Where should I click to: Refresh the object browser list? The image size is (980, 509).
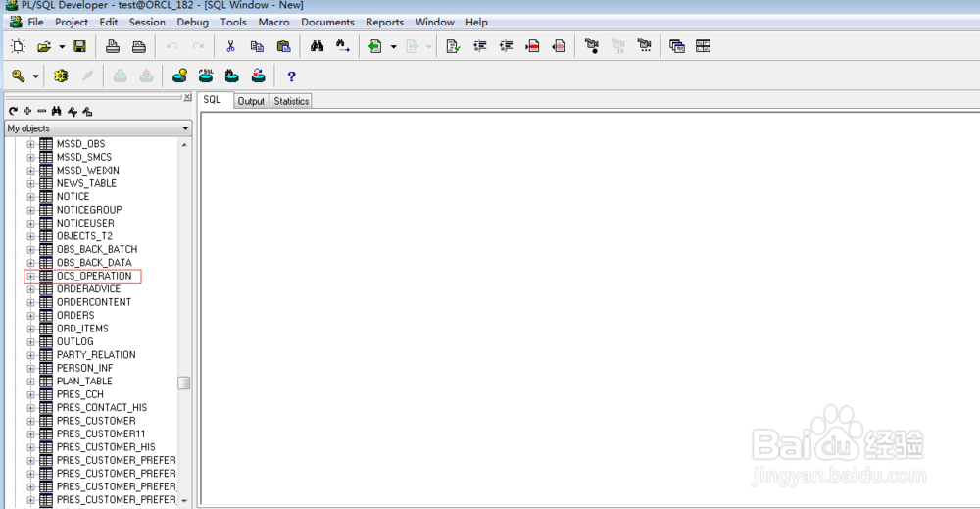coord(13,111)
